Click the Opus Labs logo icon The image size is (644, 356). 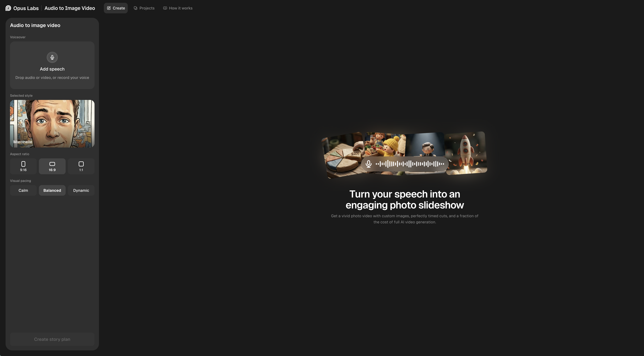tap(8, 8)
